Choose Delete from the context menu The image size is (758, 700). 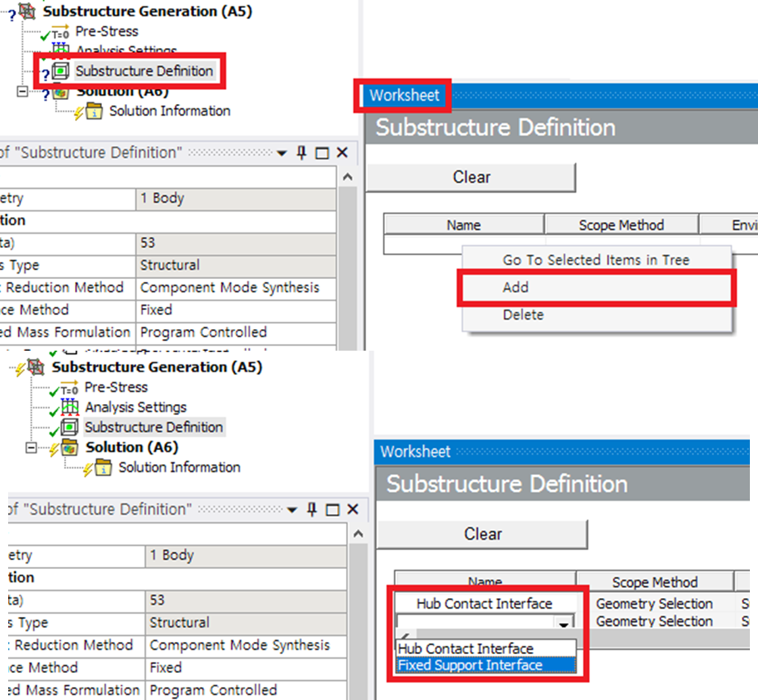pyautogui.click(x=523, y=315)
